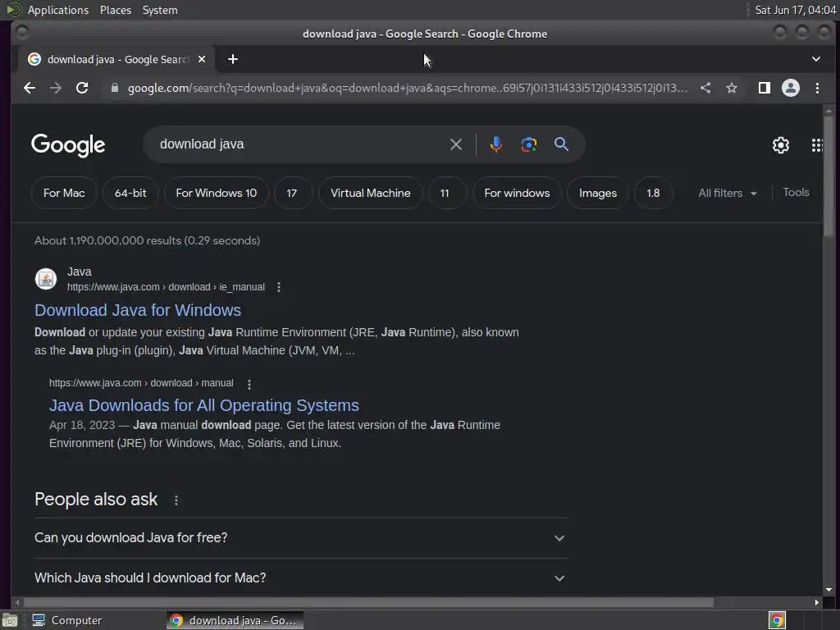Click the forward navigation arrow
The width and height of the screenshot is (840, 630).
56,88
